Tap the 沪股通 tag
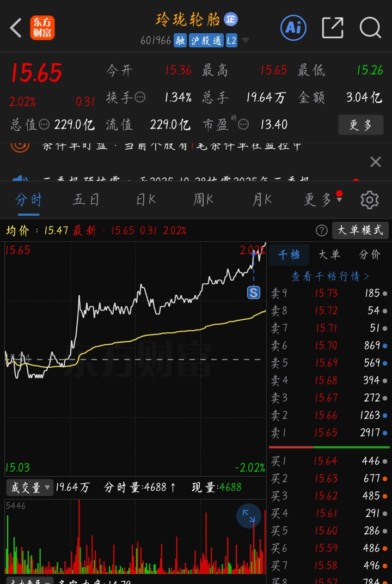The height and width of the screenshot is (584, 392). [206, 40]
